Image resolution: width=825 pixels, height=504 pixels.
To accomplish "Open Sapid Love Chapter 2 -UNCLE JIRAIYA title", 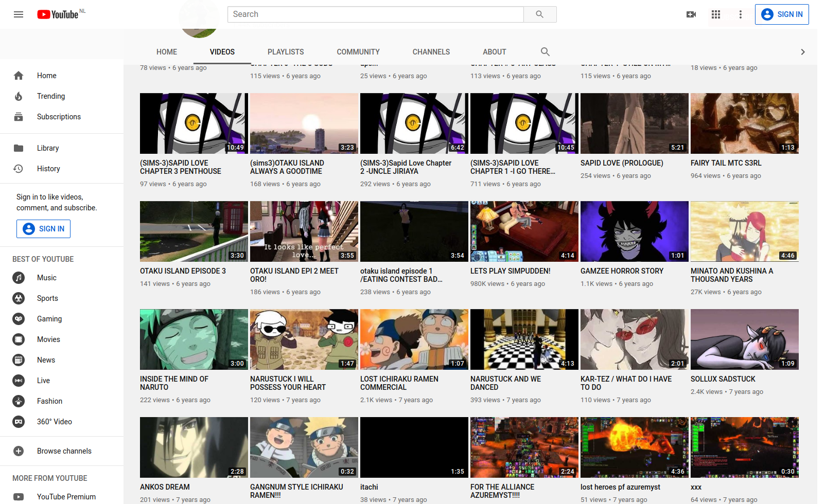I will coord(406,167).
